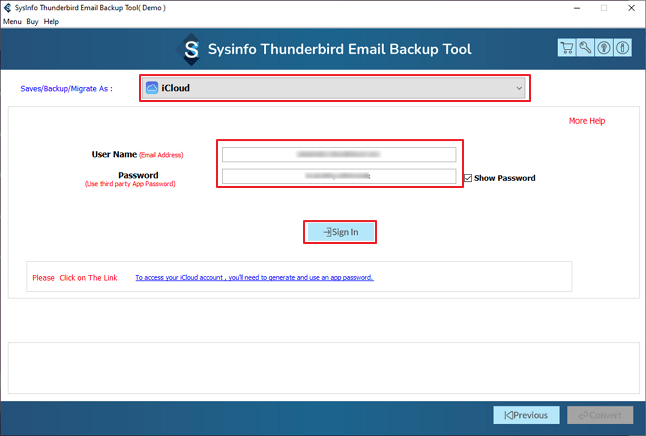
Task: Open the iCloud format combo box
Action: (x=334, y=88)
